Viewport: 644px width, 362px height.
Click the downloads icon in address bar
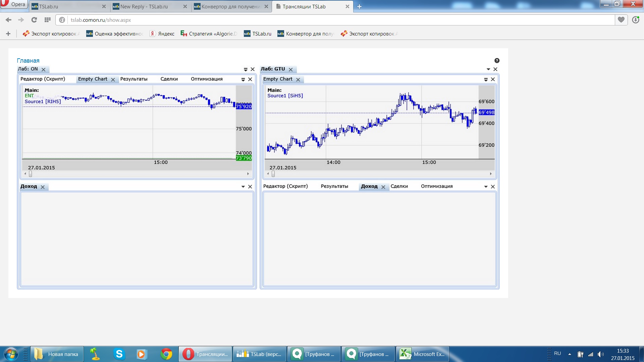coord(635,20)
